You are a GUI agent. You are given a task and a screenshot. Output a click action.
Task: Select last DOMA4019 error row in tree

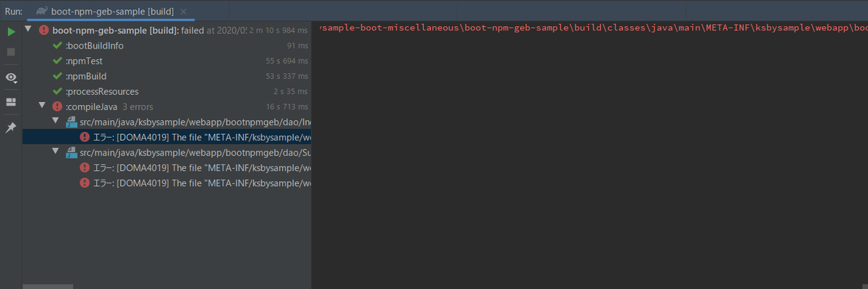[x=166, y=183]
